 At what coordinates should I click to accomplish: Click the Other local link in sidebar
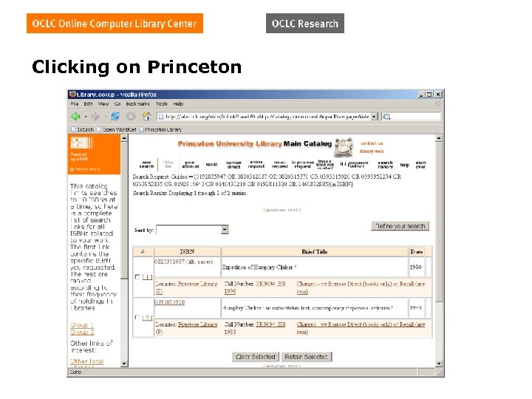click(87, 361)
